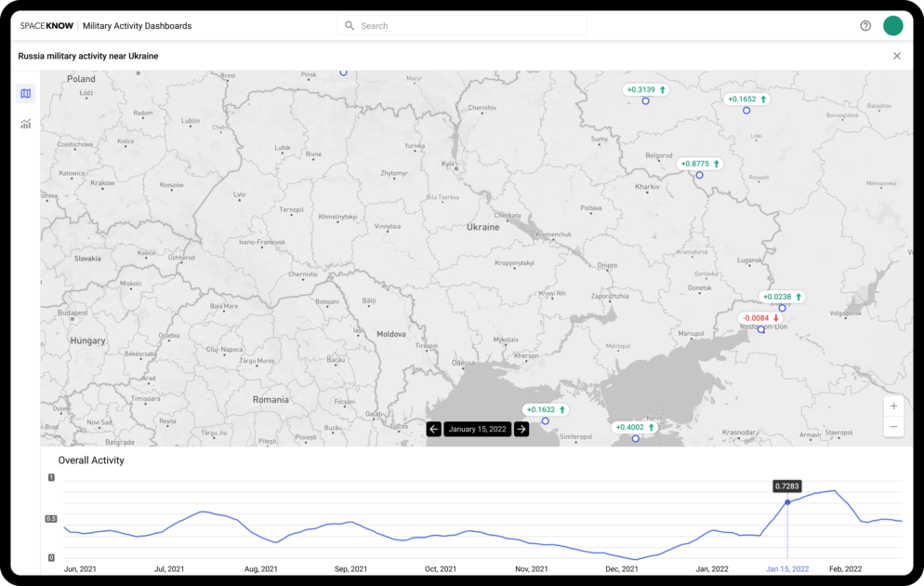Select the map view icon in sidebar

tap(25, 93)
